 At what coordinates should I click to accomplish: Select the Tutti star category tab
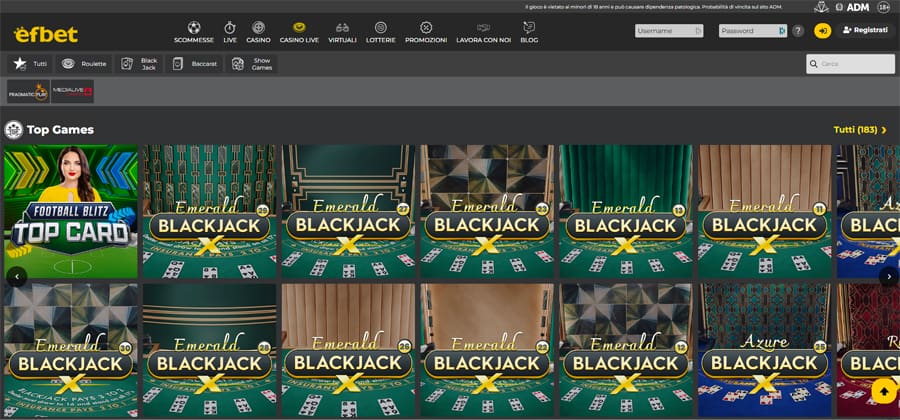(x=30, y=64)
